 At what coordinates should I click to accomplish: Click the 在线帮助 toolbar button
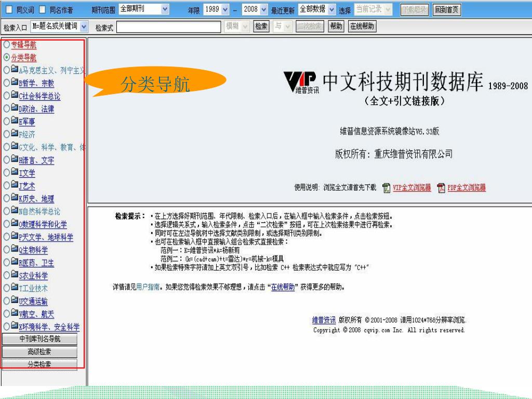pyautogui.click(x=362, y=26)
